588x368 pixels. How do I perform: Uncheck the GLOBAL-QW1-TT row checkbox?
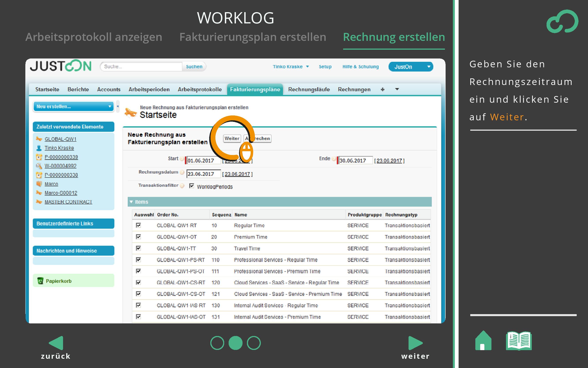point(138,248)
